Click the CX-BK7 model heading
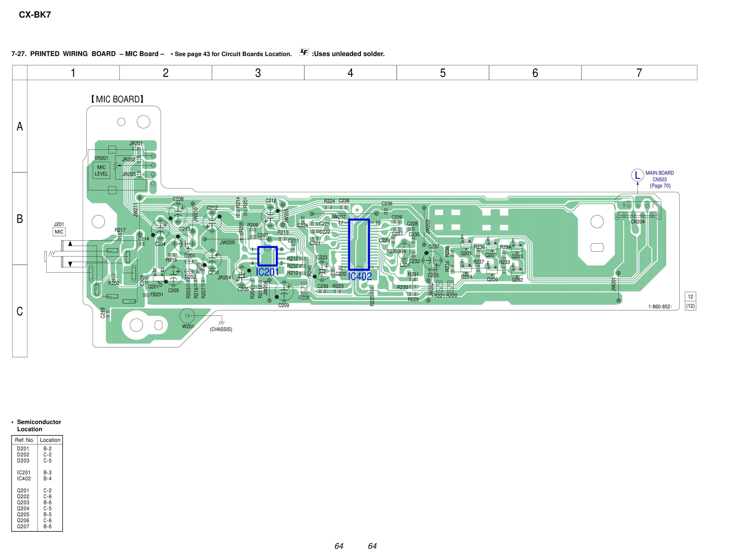The image size is (745, 560). [35, 14]
